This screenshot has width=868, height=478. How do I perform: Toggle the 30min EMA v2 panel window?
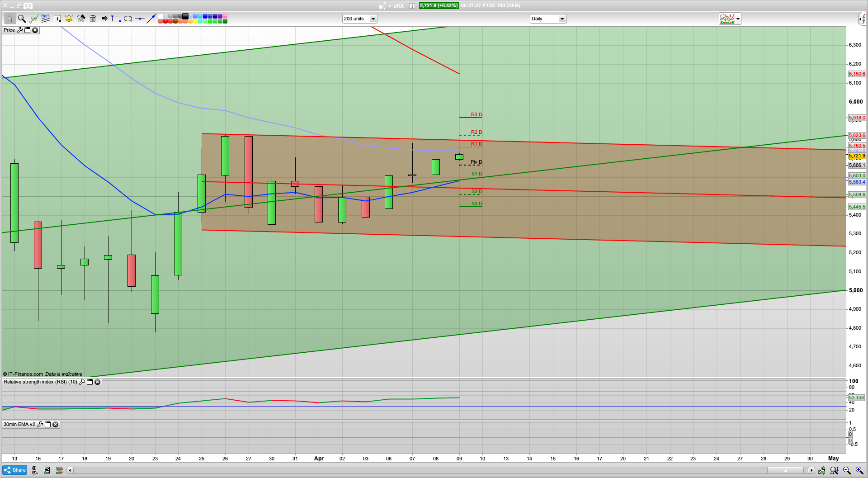(x=47, y=425)
